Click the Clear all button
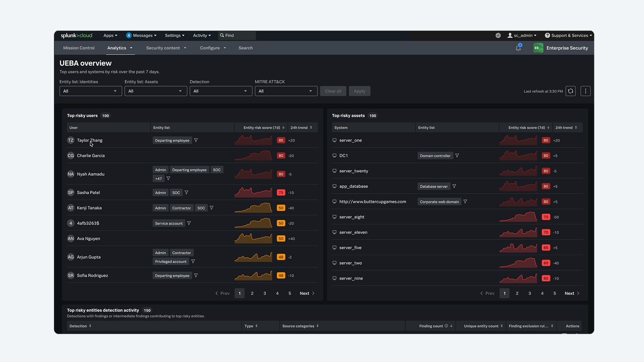The width and height of the screenshot is (644, 362). tap(333, 91)
